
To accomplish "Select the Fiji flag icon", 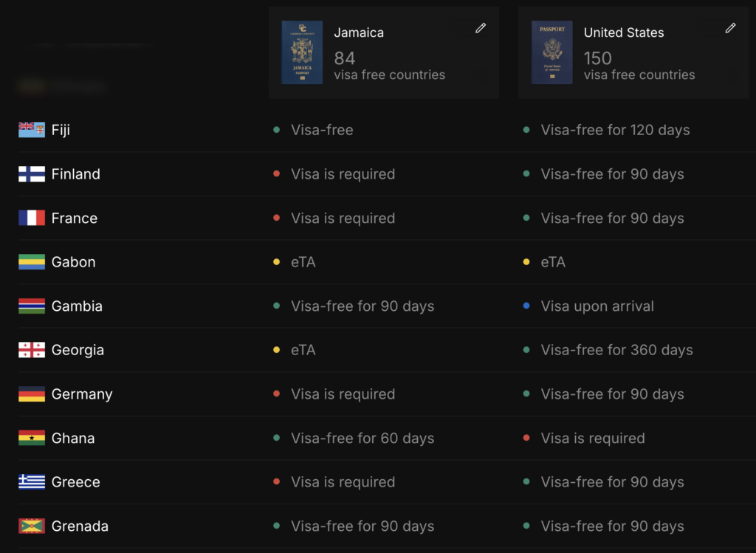I will pos(32,130).
